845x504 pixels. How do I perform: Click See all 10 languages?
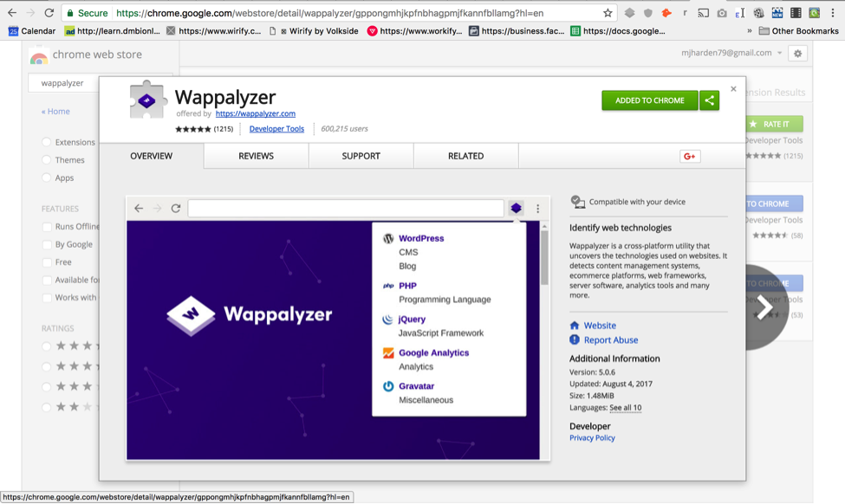[626, 408]
